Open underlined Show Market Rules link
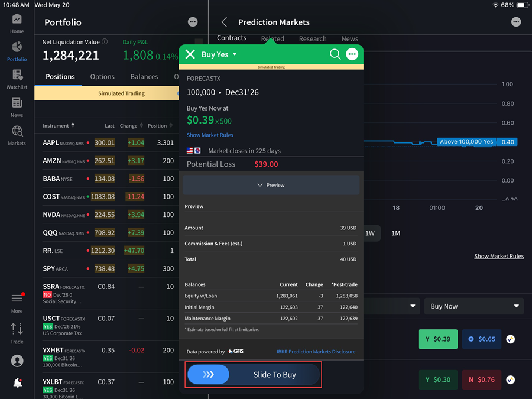This screenshot has height=399, width=532. [499, 256]
